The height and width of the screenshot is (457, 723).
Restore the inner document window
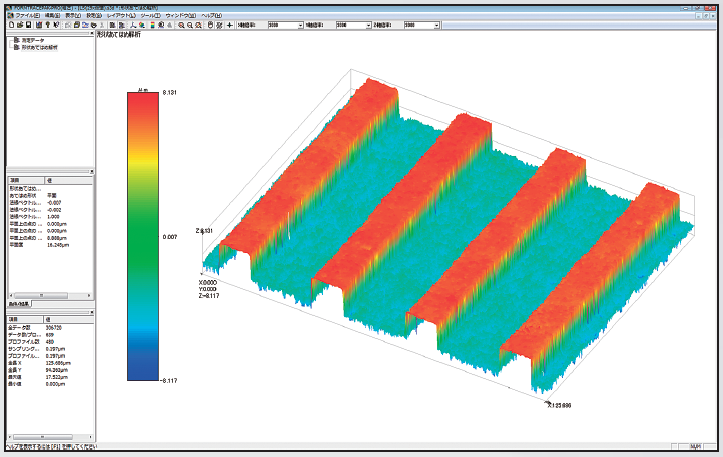706,16
